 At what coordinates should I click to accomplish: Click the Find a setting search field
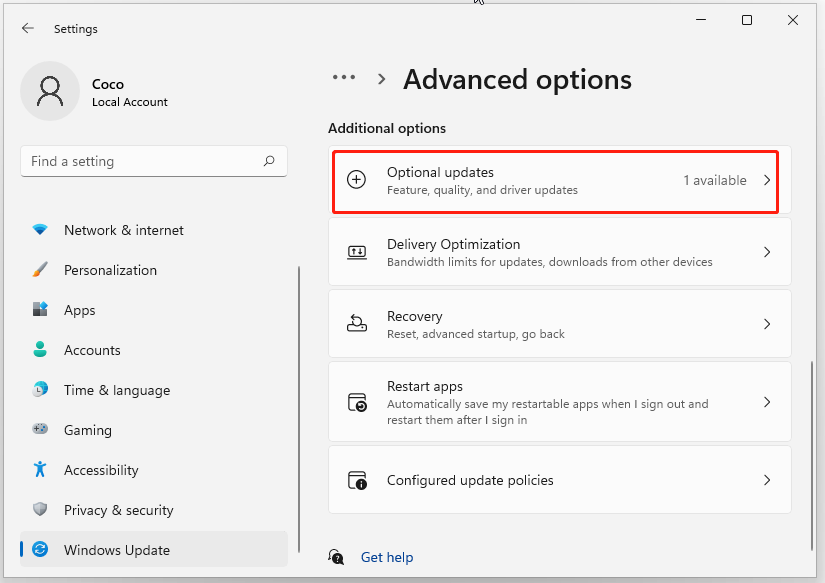[x=154, y=161]
